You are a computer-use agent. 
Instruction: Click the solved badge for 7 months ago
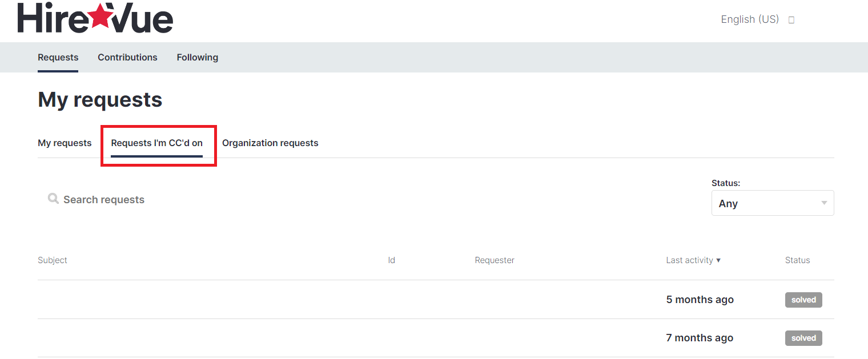(803, 338)
